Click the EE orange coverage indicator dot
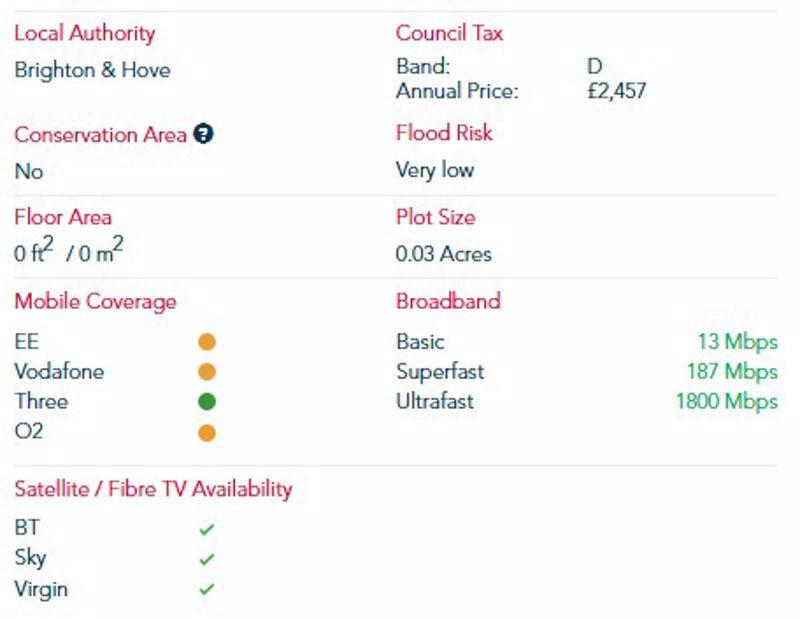The height and width of the screenshot is (619, 800). click(x=207, y=342)
